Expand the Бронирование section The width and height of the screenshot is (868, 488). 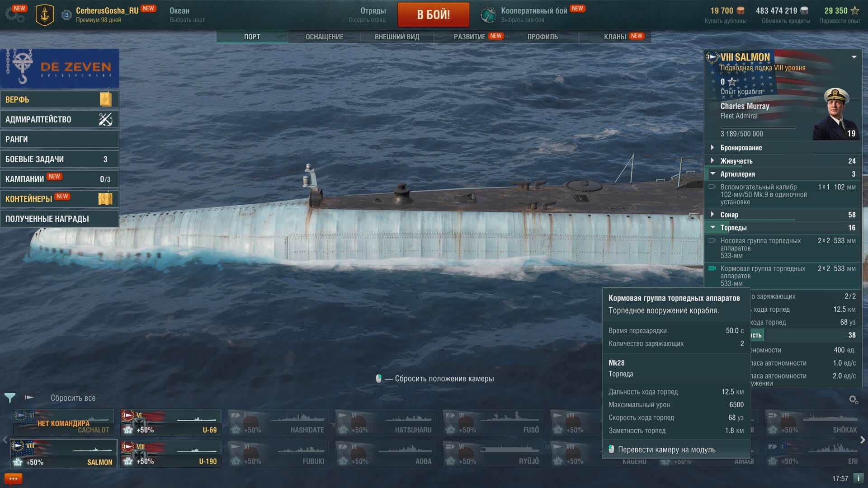point(783,148)
